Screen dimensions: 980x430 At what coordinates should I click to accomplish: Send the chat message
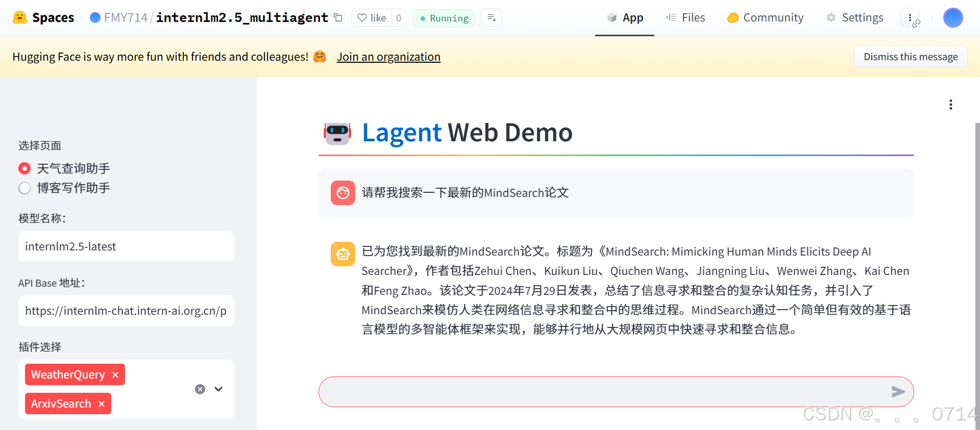click(x=898, y=392)
